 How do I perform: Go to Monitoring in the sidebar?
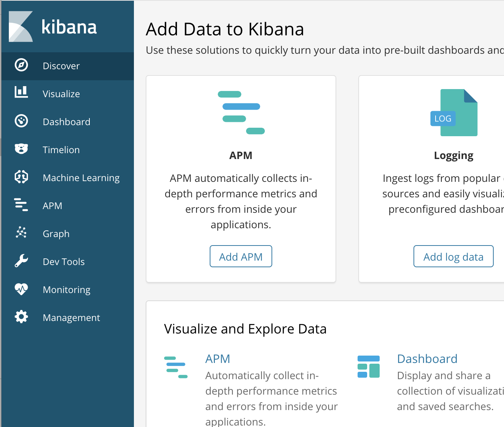67,290
